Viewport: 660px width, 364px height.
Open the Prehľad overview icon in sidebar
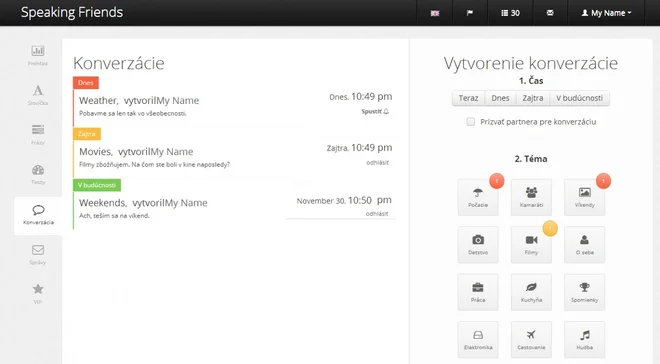[38, 56]
